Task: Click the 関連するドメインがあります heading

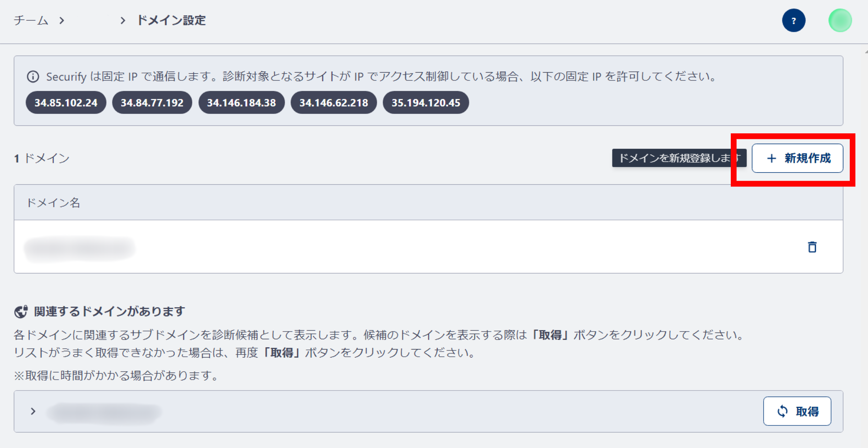Action: 109,311
